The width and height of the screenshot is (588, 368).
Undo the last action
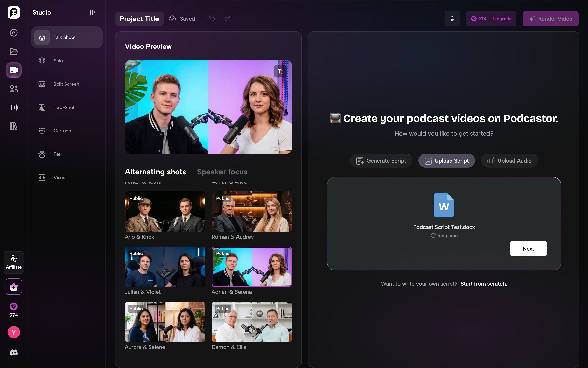click(212, 18)
